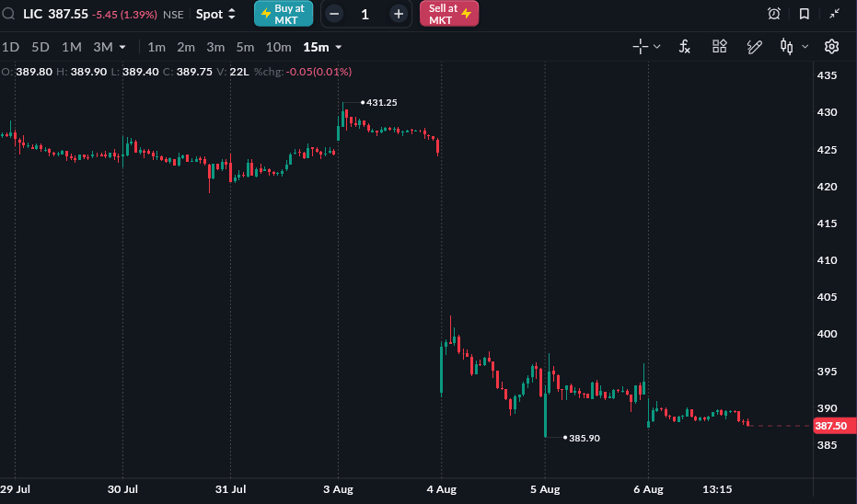Click the 3 Aug date label

click(x=338, y=489)
